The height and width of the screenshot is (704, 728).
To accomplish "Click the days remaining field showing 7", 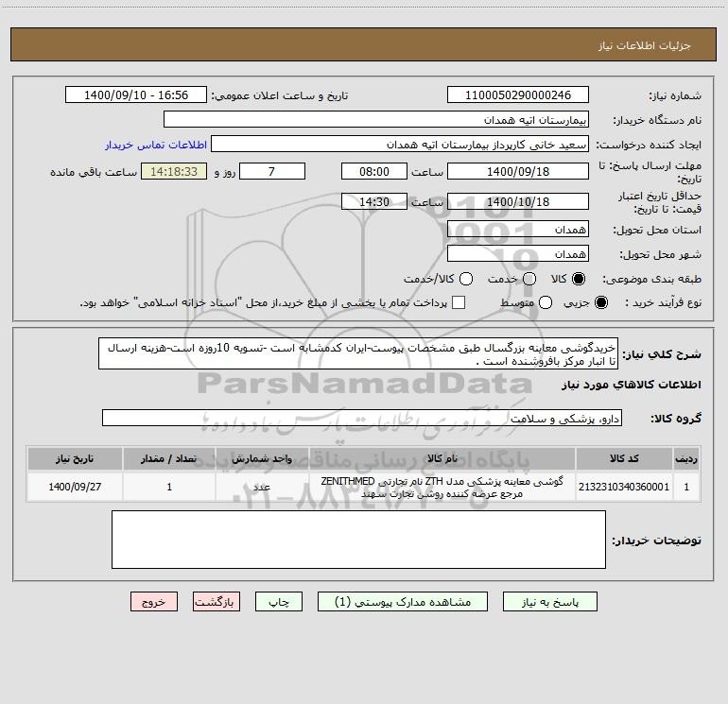I will (272, 171).
